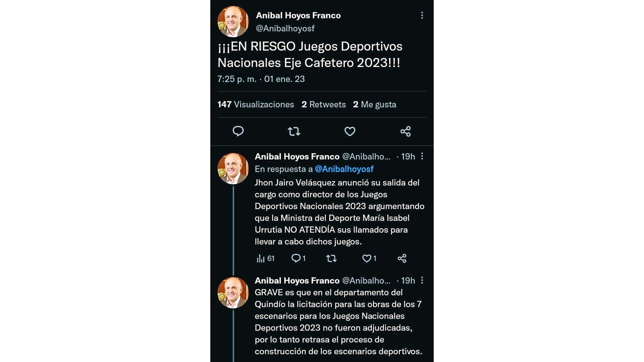Open the main tweet's three-dot menu
Screen dimensions: 644x362
point(422,15)
